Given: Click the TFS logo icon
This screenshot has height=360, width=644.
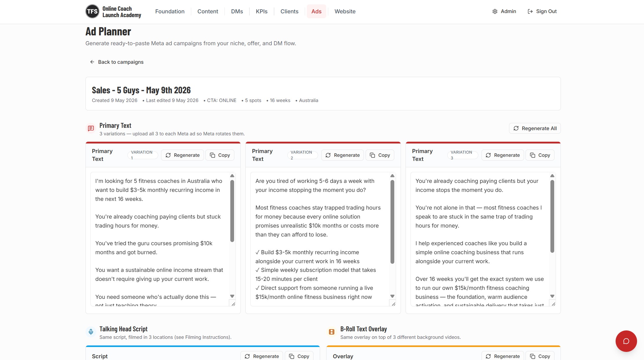Looking at the screenshot, I should 92,12.
